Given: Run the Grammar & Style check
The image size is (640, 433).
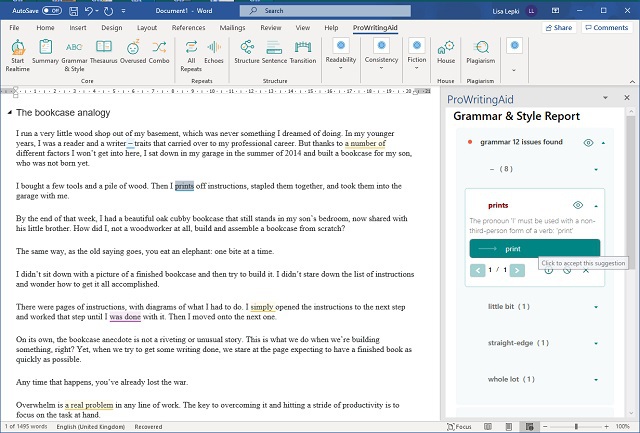Looking at the screenshot, I should (74, 56).
